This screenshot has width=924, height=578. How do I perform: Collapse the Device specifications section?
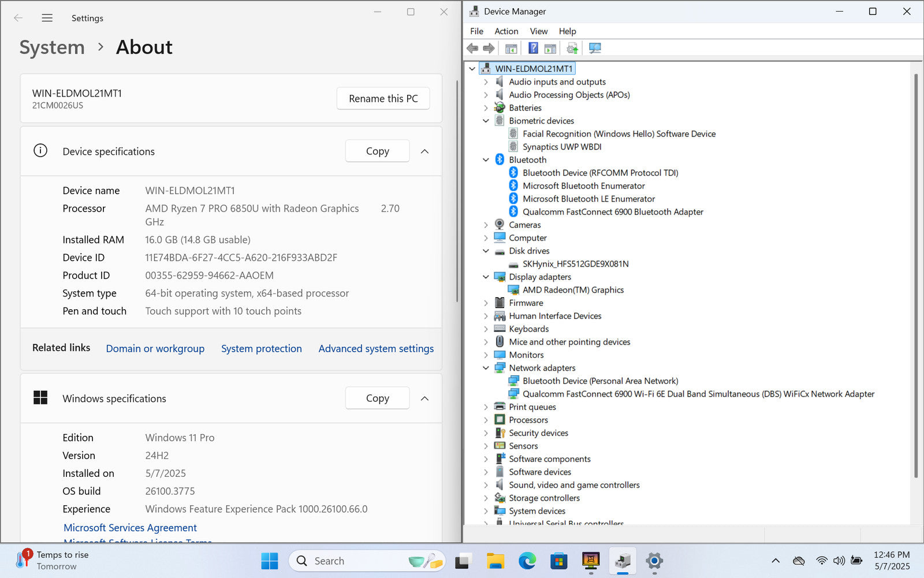424,151
